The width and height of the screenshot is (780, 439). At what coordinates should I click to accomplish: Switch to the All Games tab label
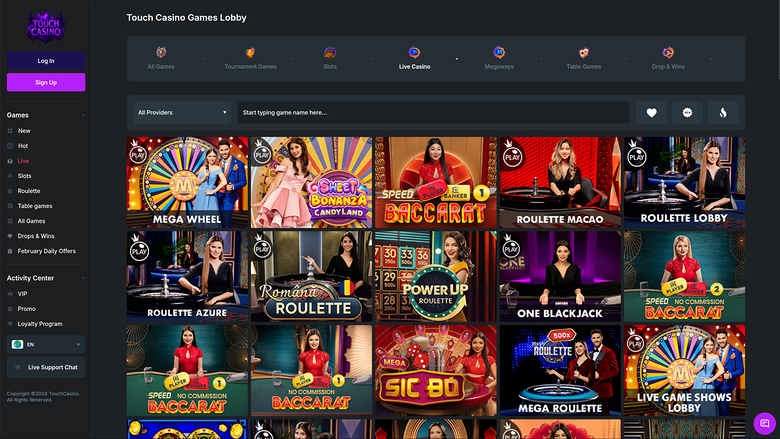coord(161,67)
